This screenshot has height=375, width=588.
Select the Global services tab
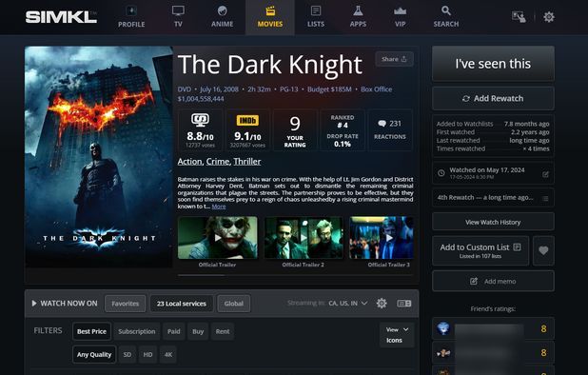click(234, 304)
